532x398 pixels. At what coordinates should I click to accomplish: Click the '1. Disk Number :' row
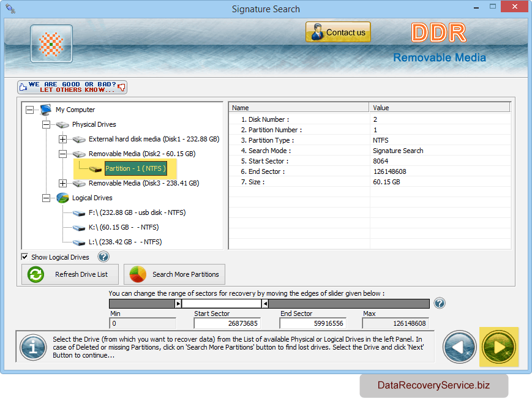(x=370, y=119)
